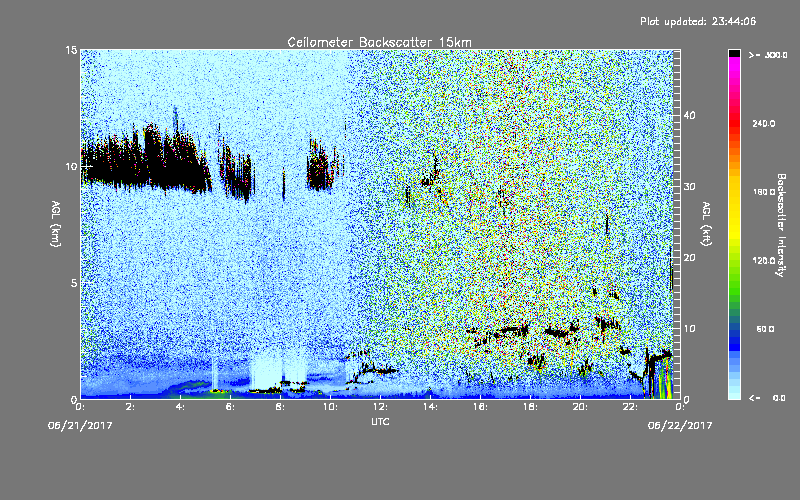800x500 pixels.
Task: Click the "Backscatter Intensity" colorbar title
Action: 781,225
